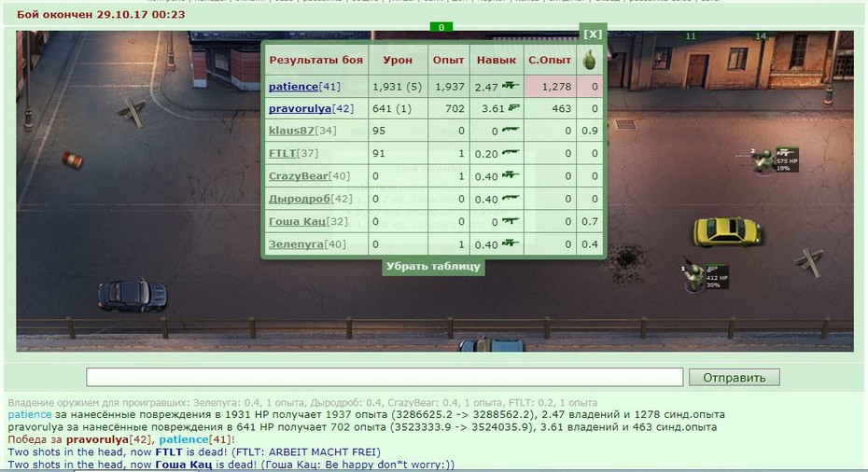
Task: Send the chat message with Отправить
Action: [734, 378]
